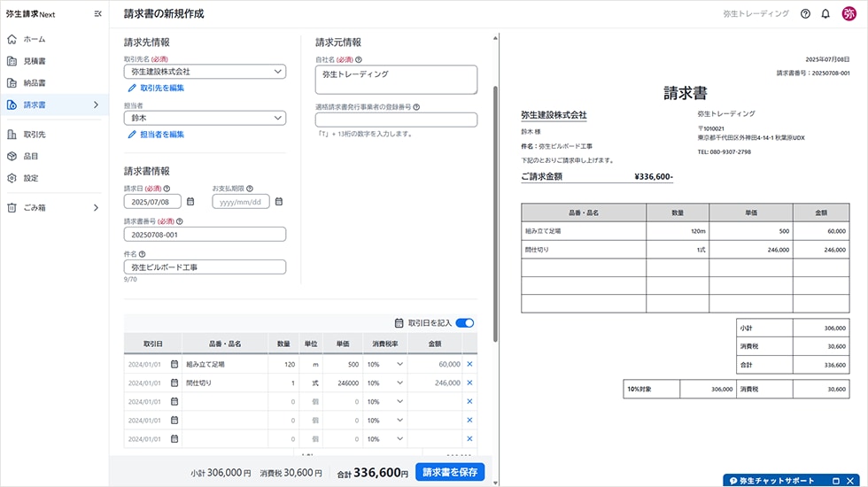Click the 件名 input field
868x487 pixels.
[x=205, y=267]
